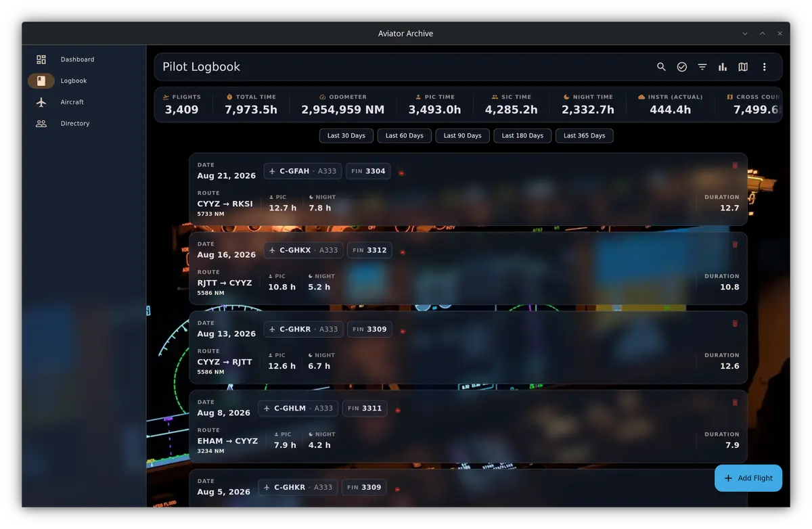Click the red icon beside FIN 3311
Image resolution: width=812 pixels, height=529 pixels.
(x=398, y=411)
